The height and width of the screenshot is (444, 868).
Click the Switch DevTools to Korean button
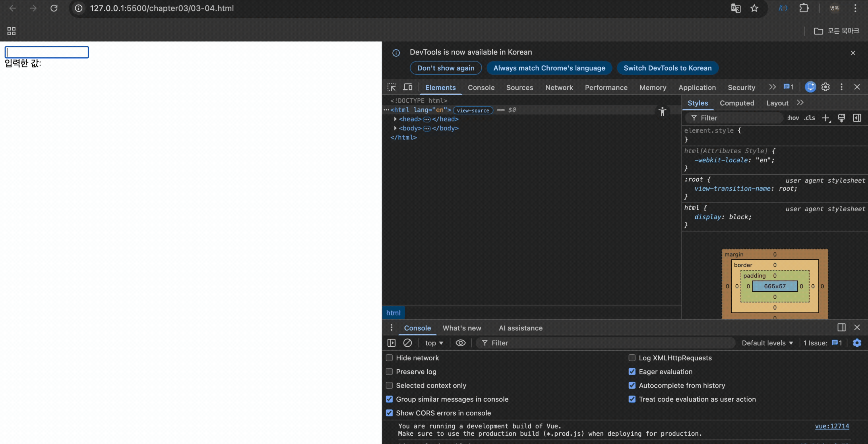tap(667, 68)
